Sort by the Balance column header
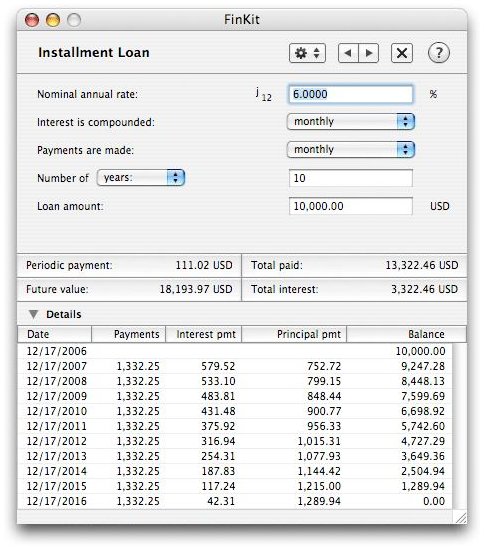Screen dimensions: 484x548 pos(406,334)
